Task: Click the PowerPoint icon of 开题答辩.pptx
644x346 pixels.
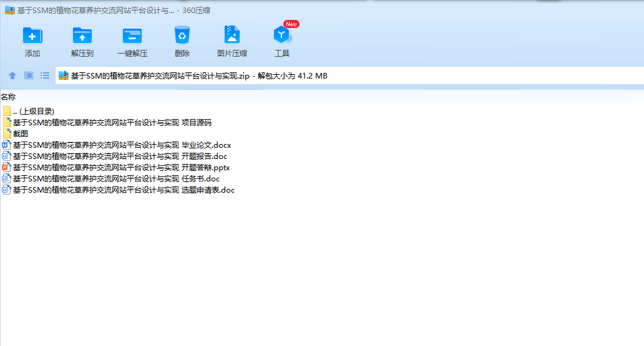Action: [6, 168]
